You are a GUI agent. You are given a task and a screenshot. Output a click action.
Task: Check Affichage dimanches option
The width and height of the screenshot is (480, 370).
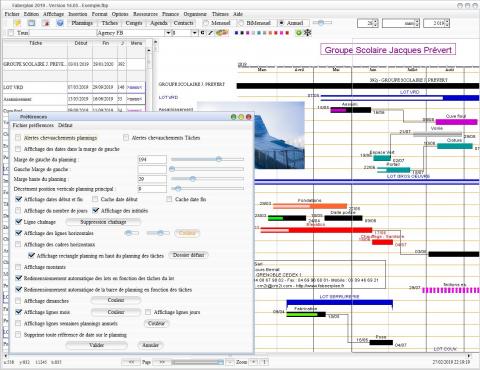tap(18, 301)
